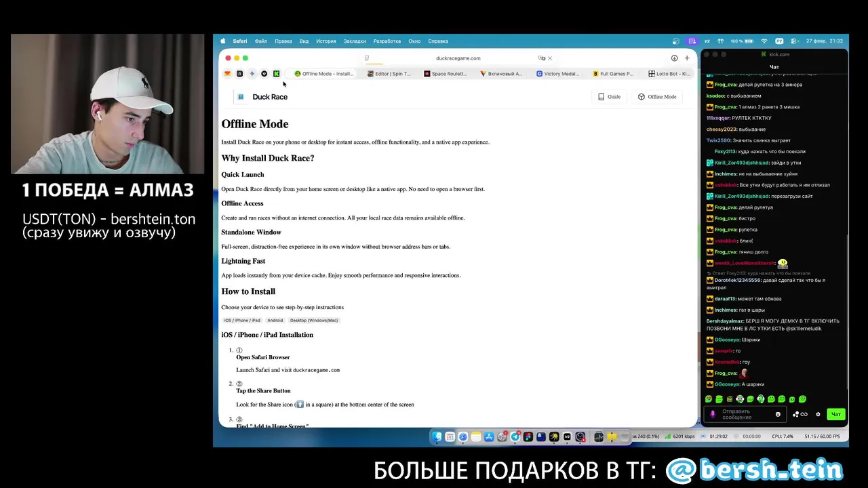Stop page loading with the X icon
Image resolution: width=868 pixels, height=488 pixels.
pos(550,58)
